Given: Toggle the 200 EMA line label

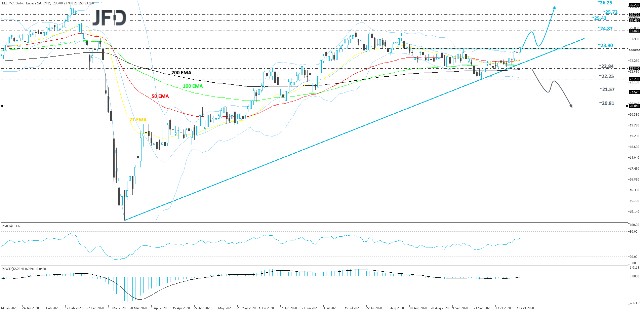Looking at the screenshot, I should [x=181, y=73].
